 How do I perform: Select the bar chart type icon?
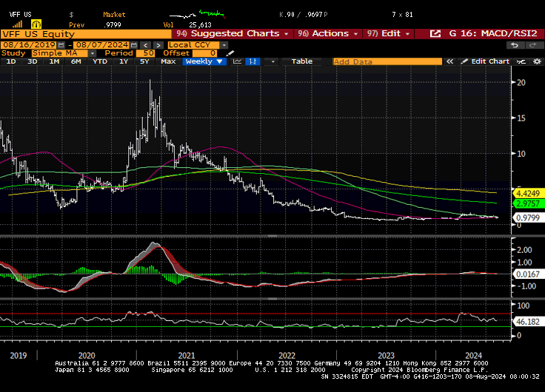click(x=253, y=61)
